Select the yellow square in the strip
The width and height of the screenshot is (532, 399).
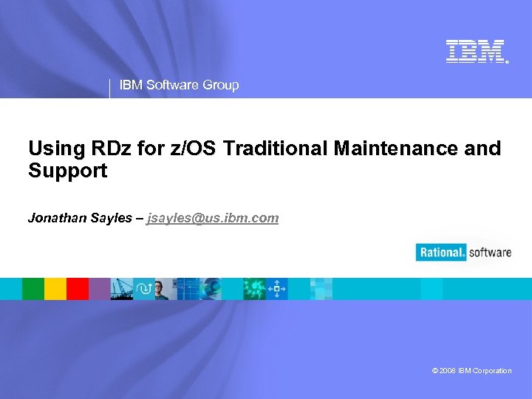[x=55, y=289]
